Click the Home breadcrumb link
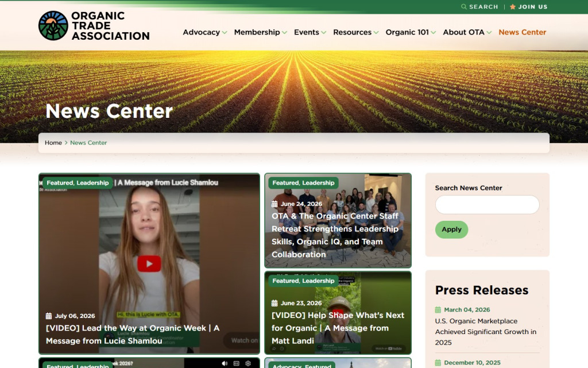This screenshot has height=368, width=588. (53, 143)
